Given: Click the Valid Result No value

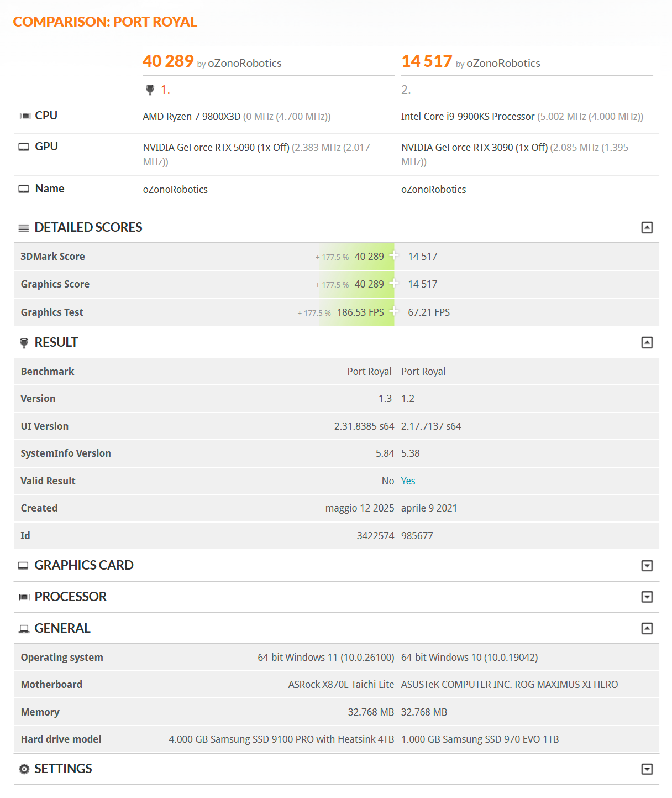Looking at the screenshot, I should pyautogui.click(x=388, y=481).
